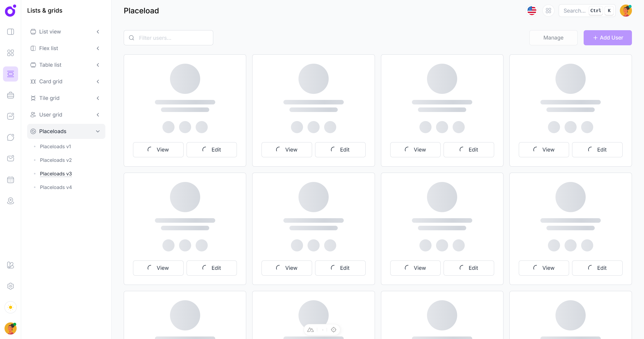Click the map location pin sidebar icon
This screenshot has height=339, width=644.
point(11,201)
